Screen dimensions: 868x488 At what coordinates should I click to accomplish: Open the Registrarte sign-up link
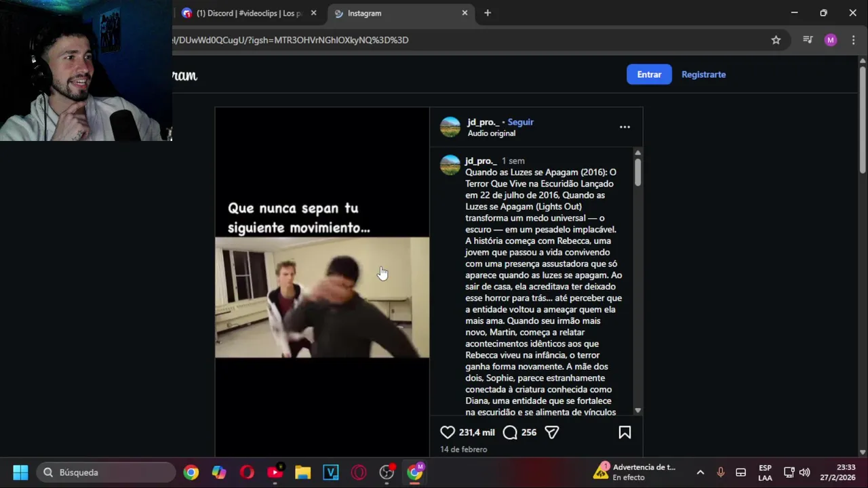pyautogui.click(x=703, y=75)
